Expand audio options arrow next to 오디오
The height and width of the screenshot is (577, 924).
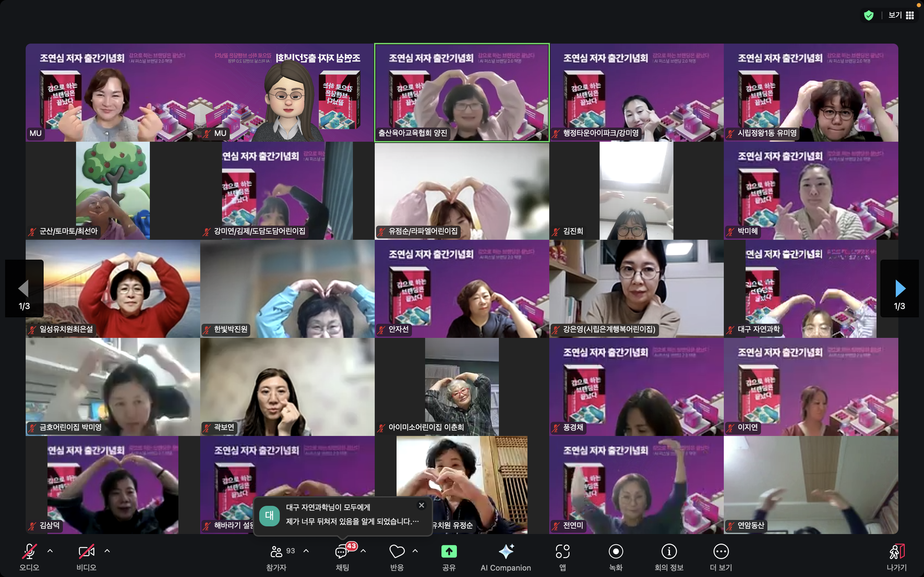pyautogui.click(x=50, y=551)
